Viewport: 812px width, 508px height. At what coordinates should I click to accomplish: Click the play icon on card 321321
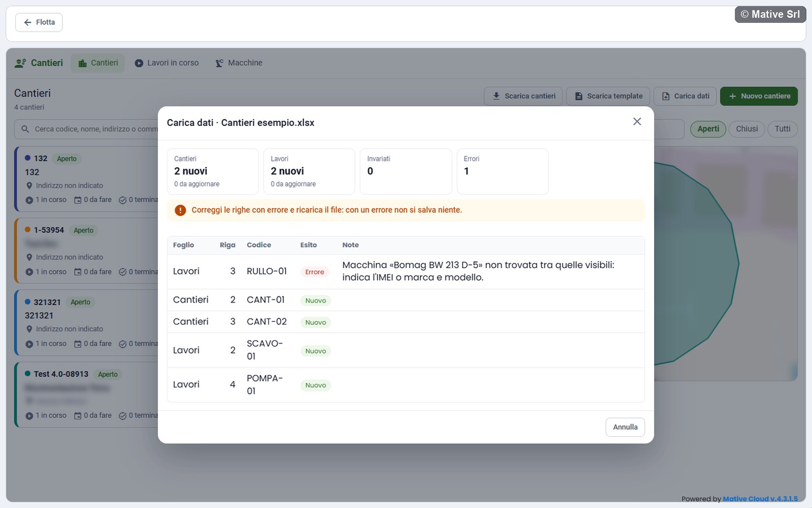[29, 344]
